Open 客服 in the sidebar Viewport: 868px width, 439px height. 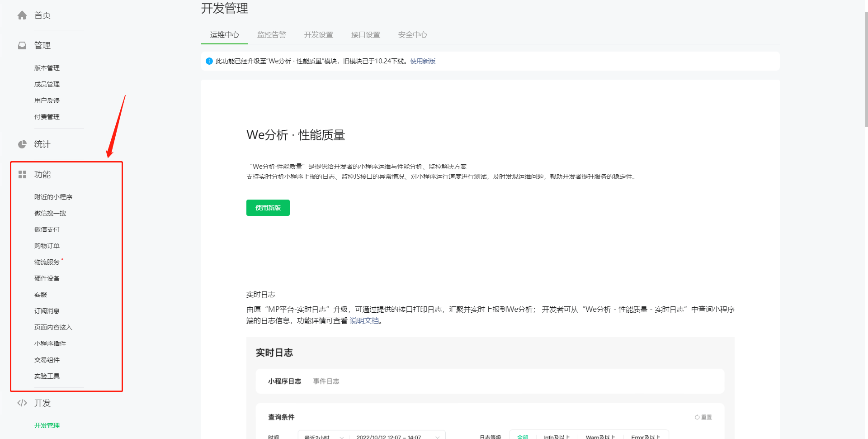click(x=41, y=295)
